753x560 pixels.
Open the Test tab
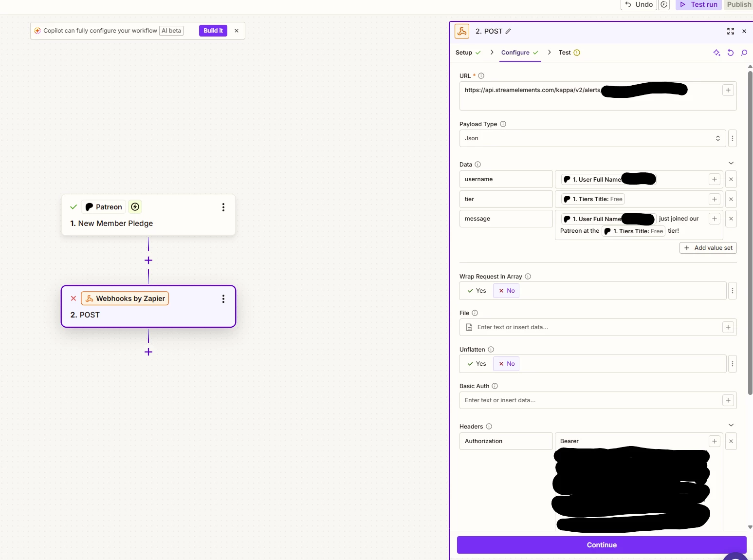pyautogui.click(x=569, y=53)
